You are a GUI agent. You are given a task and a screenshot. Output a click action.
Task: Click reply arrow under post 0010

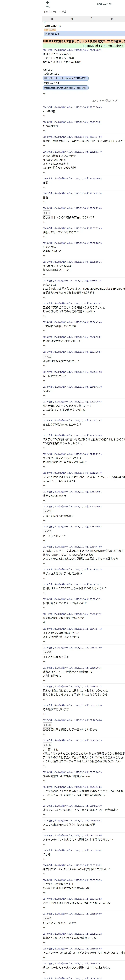coord(44,256)
